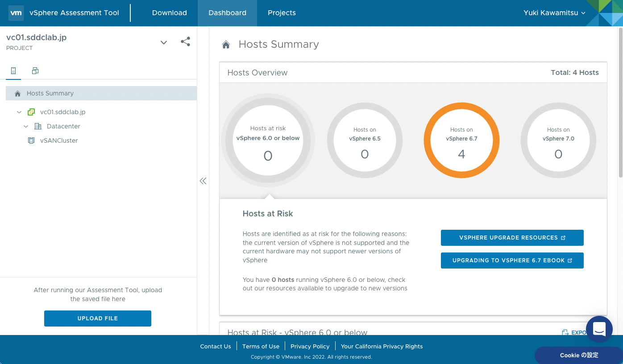Open VSPHERE UPGRADE RESOURCES button
This screenshot has height=364, width=623.
click(x=512, y=238)
